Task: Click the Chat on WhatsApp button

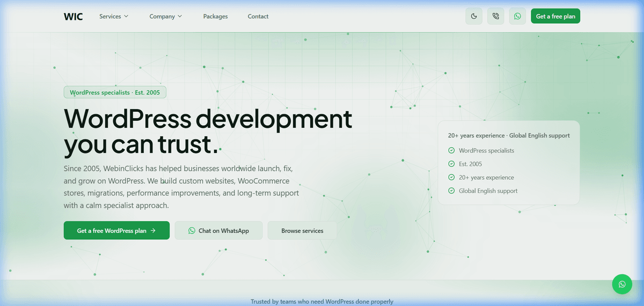Action: [x=218, y=230]
